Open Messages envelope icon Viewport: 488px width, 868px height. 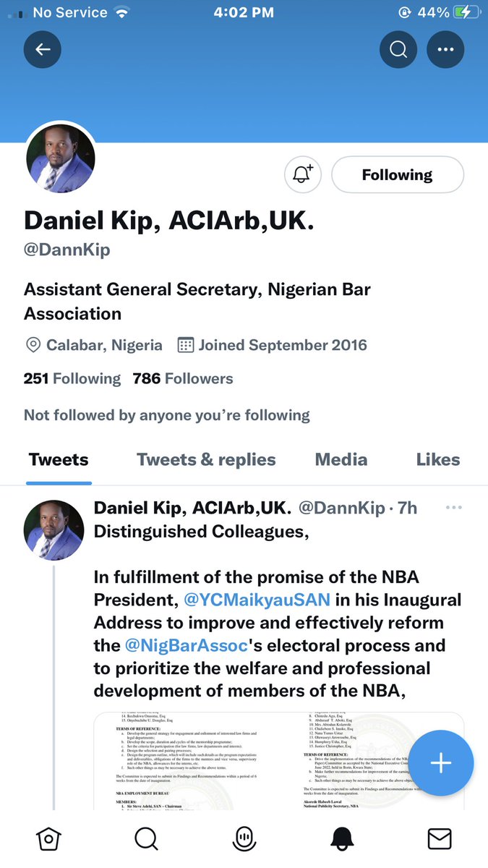point(440,839)
